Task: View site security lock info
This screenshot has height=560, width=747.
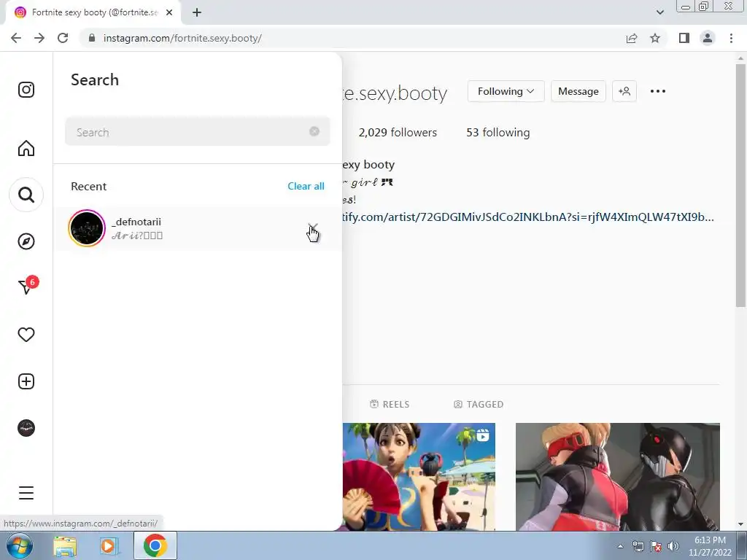Action: click(x=92, y=38)
